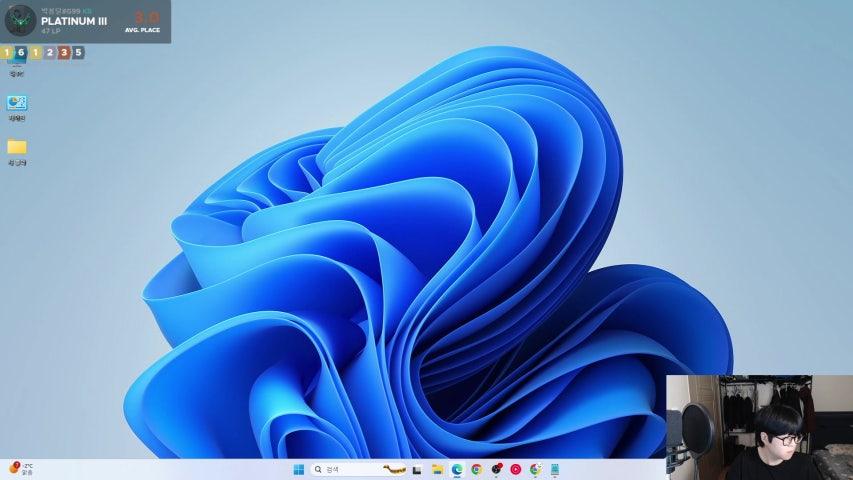Click the PLATINUM III rank overlay
The width and height of the screenshot is (853, 480).
click(74, 21)
